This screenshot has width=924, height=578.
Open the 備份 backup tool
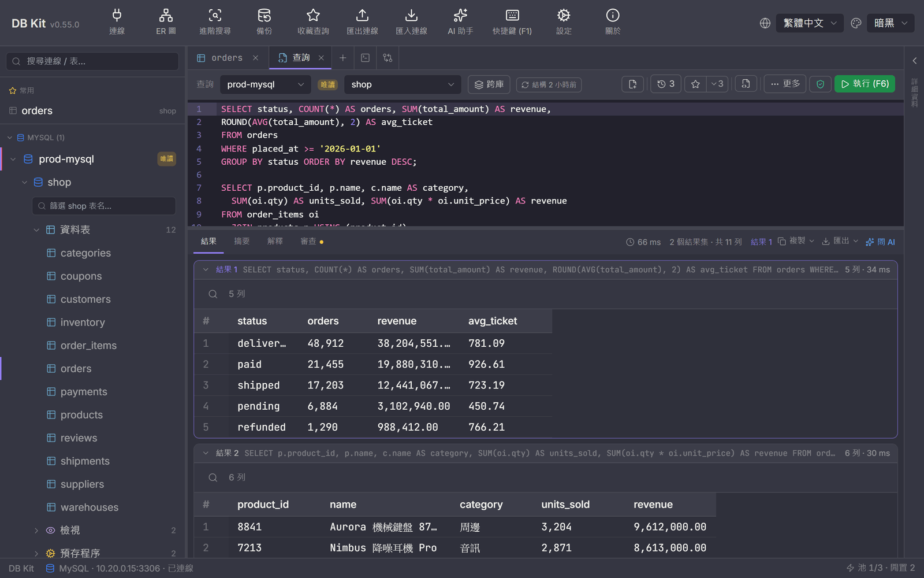pyautogui.click(x=264, y=22)
